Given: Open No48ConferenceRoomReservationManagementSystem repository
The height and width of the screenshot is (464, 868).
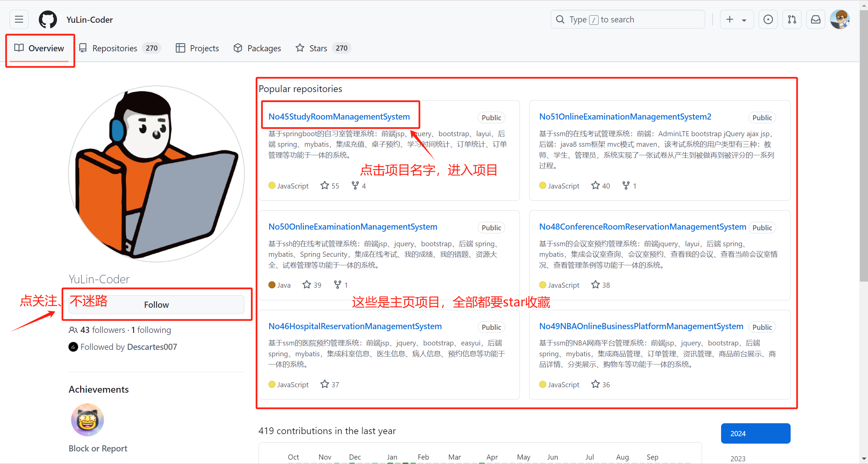Looking at the screenshot, I should tap(643, 227).
